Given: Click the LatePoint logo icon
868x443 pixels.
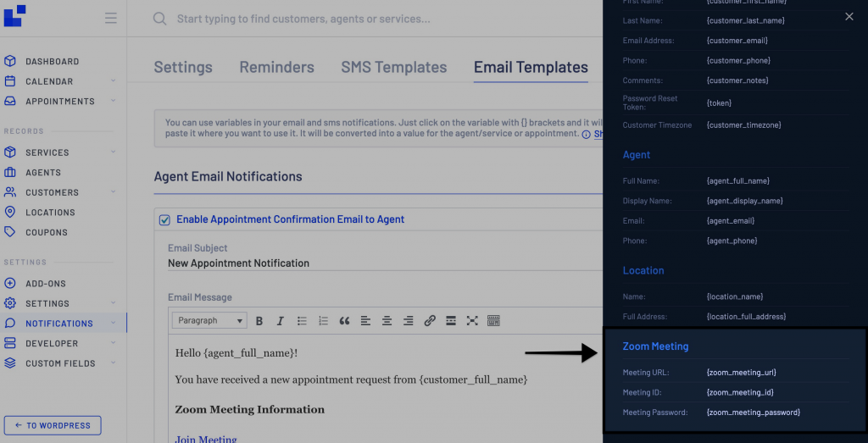Looking at the screenshot, I should [15, 15].
